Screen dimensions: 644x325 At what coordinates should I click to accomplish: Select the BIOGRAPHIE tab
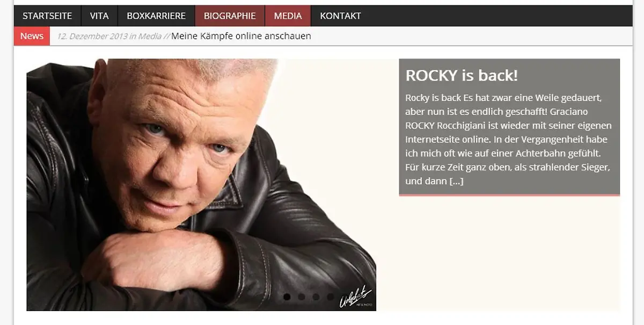pyautogui.click(x=230, y=16)
